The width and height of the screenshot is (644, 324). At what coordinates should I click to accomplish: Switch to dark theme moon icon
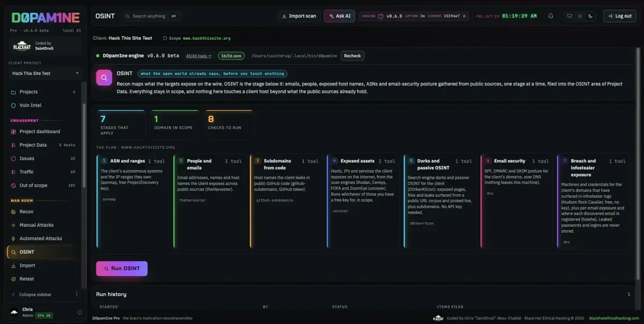tap(590, 16)
